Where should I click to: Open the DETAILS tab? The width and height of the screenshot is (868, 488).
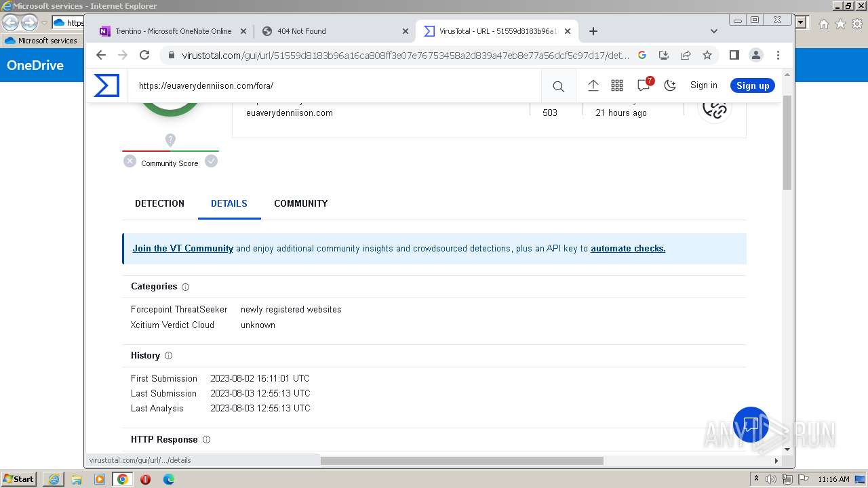pos(229,203)
